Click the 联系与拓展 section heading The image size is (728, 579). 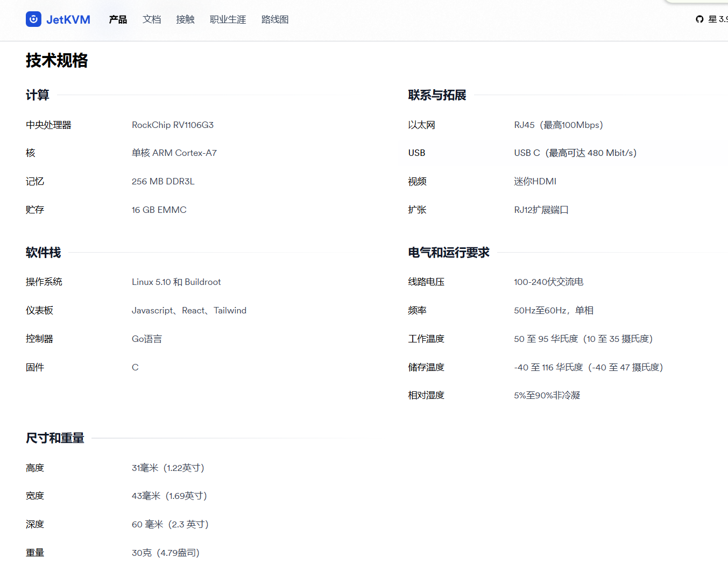437,95
